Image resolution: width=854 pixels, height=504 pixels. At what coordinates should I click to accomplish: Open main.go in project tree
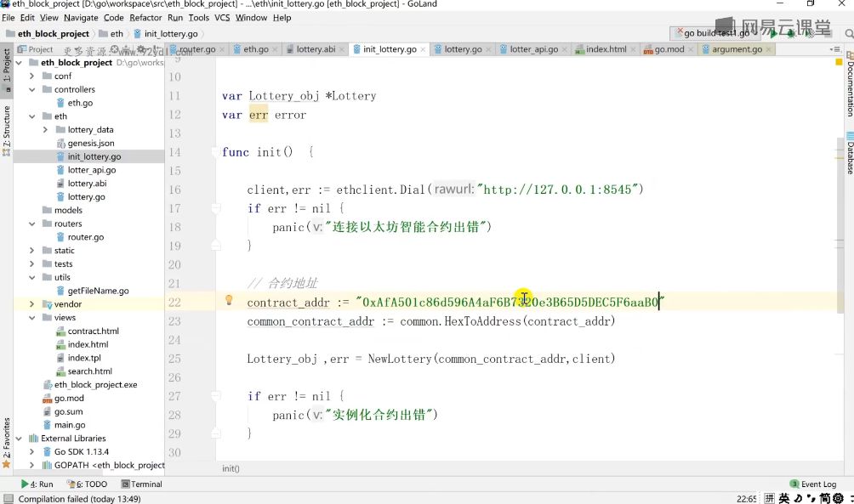tap(70, 425)
